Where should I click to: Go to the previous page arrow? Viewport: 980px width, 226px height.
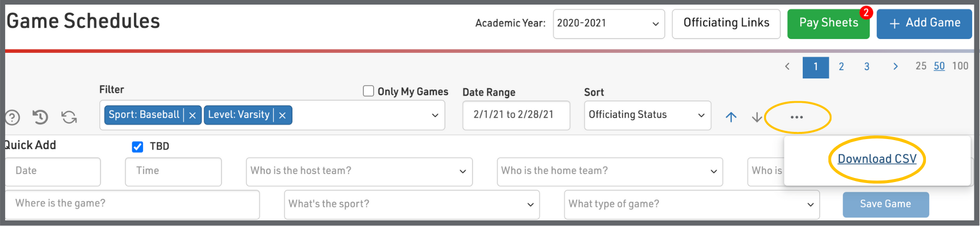[788, 66]
